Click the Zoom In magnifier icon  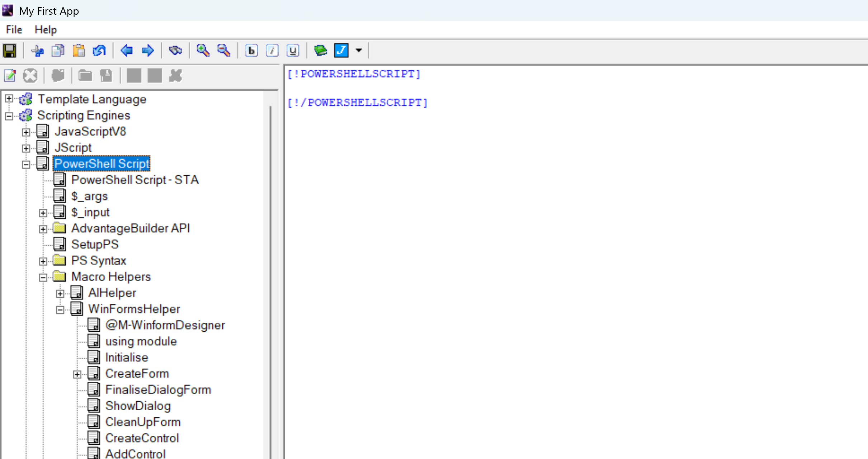[203, 51]
